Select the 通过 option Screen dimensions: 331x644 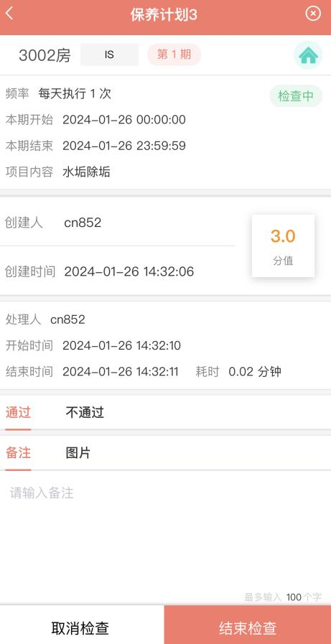(x=18, y=412)
